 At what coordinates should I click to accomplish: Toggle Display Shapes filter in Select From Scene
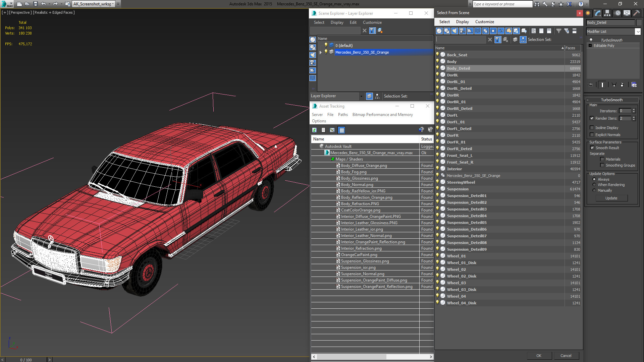[x=447, y=31]
